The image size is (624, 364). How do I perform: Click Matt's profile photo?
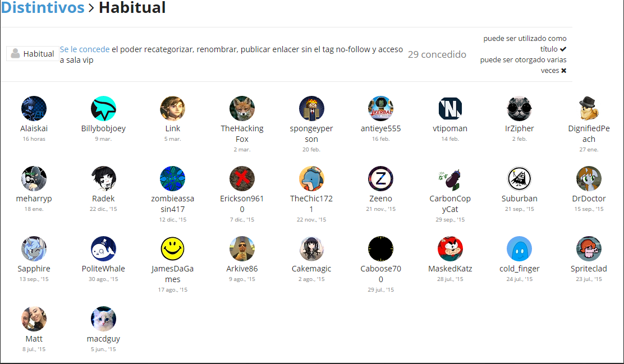click(x=34, y=319)
